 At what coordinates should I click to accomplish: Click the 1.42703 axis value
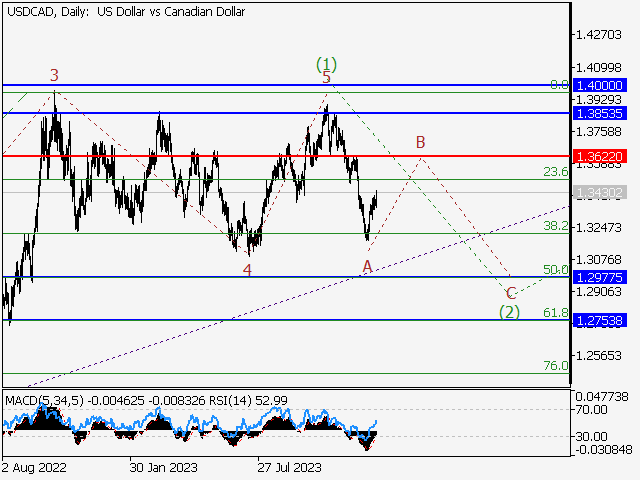coord(599,35)
